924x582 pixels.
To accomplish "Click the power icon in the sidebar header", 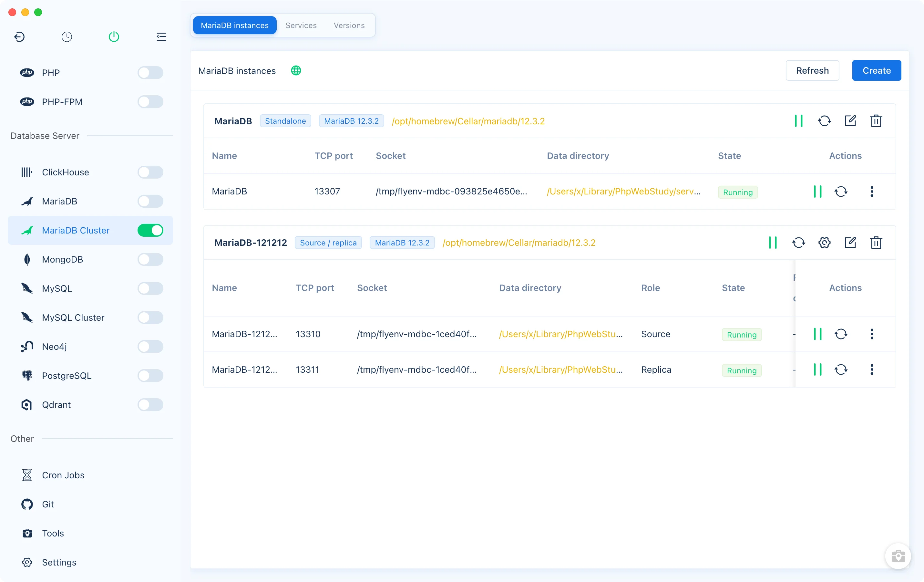I will click(114, 37).
